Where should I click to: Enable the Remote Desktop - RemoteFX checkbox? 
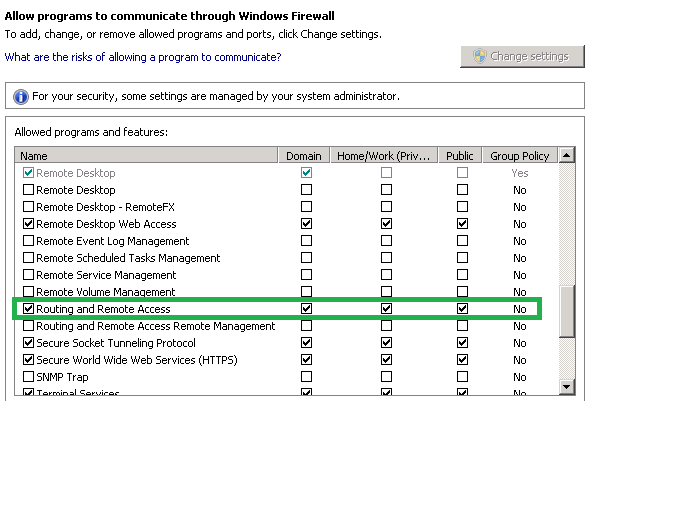point(28,207)
